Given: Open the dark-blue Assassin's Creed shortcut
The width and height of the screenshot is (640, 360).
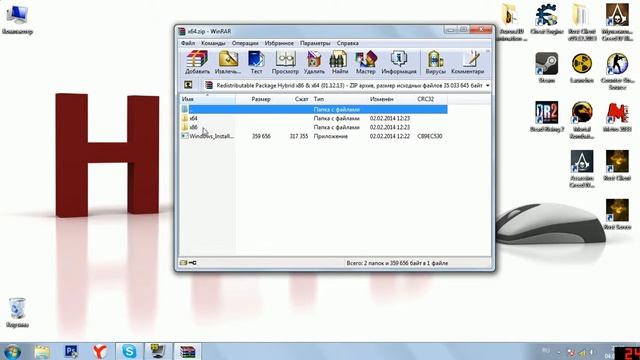Looking at the screenshot, I should (x=582, y=169).
